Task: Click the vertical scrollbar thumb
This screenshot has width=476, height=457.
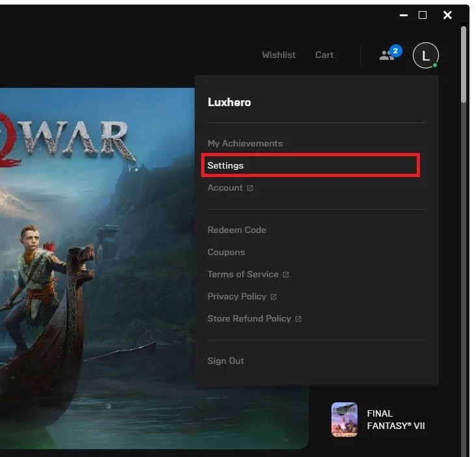Action: click(x=463, y=64)
